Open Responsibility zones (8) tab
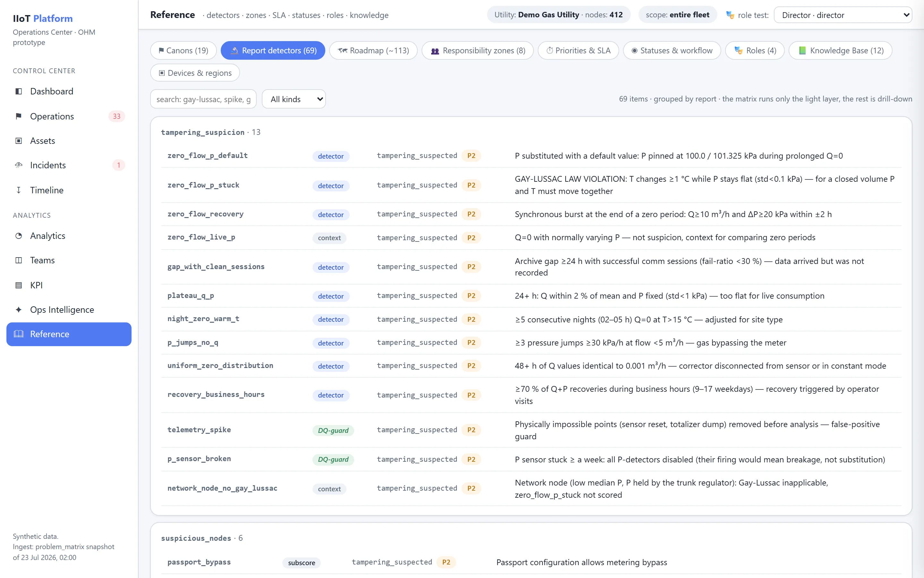 pyautogui.click(x=478, y=50)
